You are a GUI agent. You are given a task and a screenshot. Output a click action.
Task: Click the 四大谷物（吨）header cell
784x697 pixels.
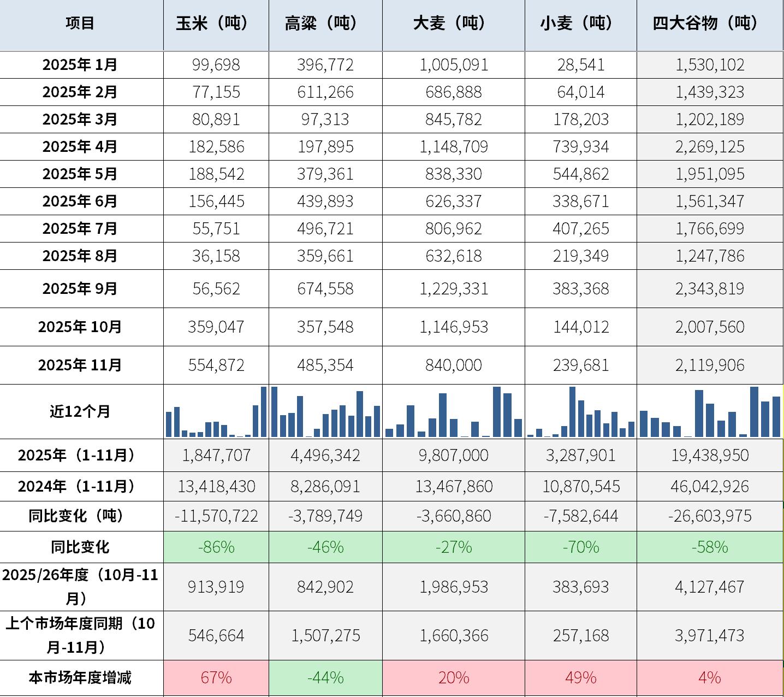pos(709,23)
